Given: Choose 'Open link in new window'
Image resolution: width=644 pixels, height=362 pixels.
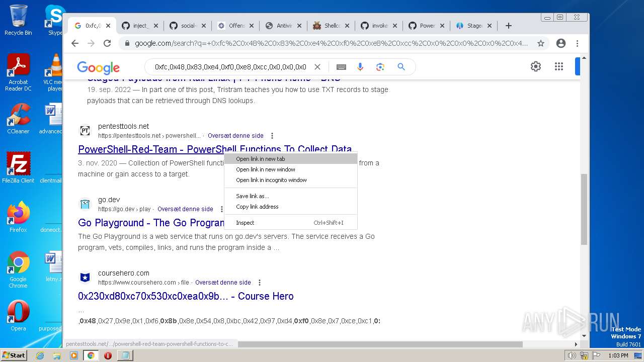Looking at the screenshot, I should [x=291, y=169].
